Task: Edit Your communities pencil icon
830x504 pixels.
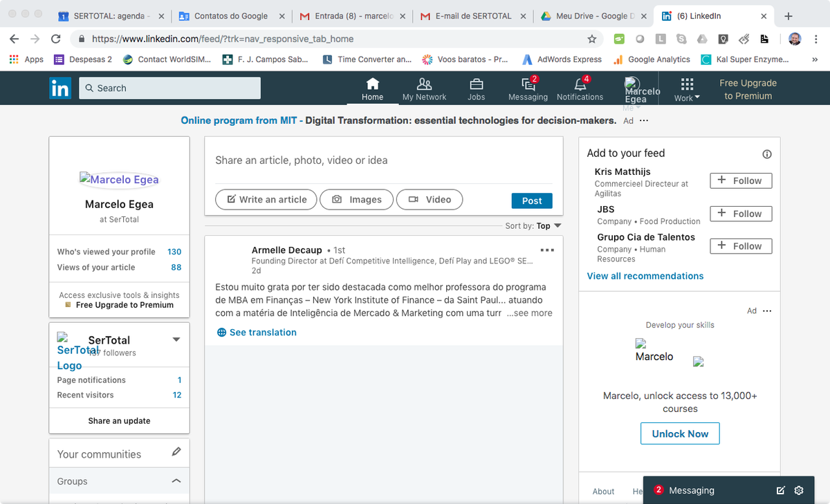Action: [x=176, y=451]
